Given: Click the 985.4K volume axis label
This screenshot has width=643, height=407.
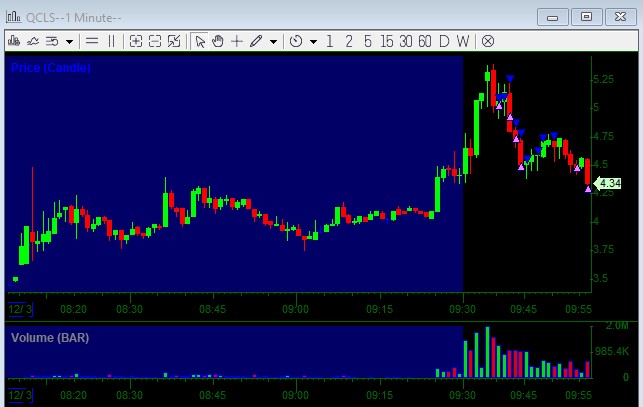Looking at the screenshot, I should click(612, 351).
